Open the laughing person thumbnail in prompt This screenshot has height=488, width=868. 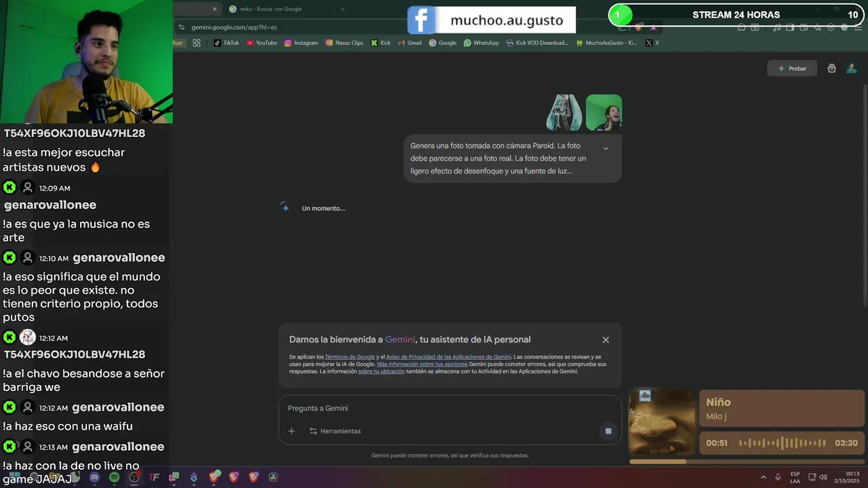604,113
